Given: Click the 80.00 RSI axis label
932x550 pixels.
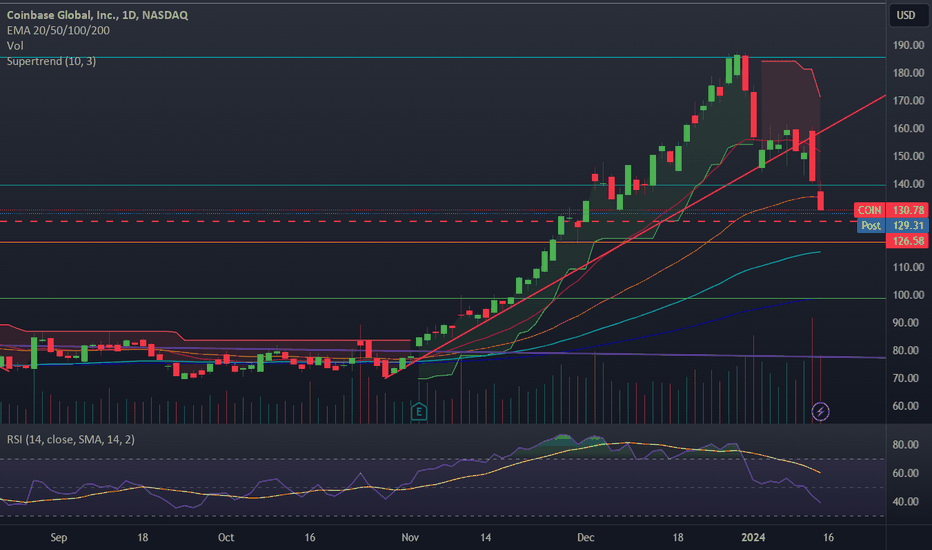Looking at the screenshot, I should click(x=905, y=445).
